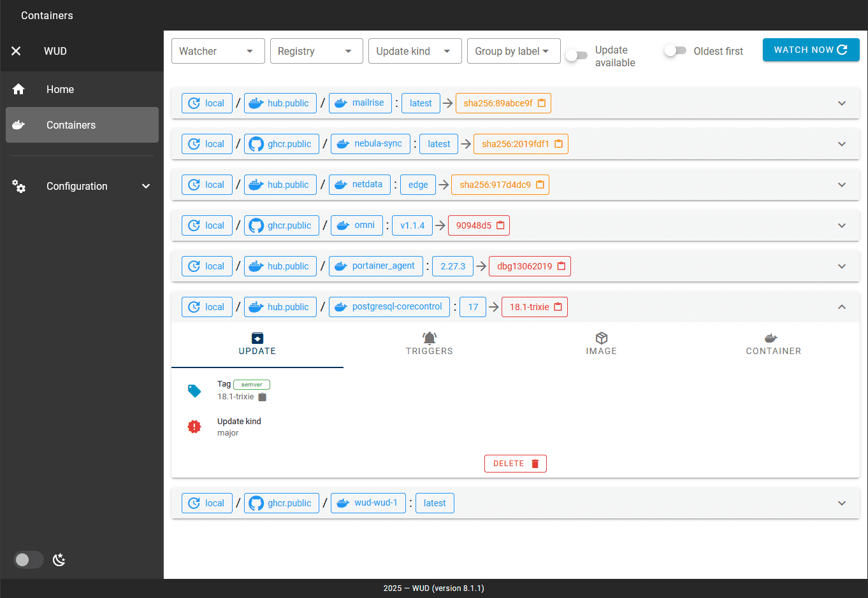
Task: Open Configuration via the gears icon
Action: pos(19,186)
